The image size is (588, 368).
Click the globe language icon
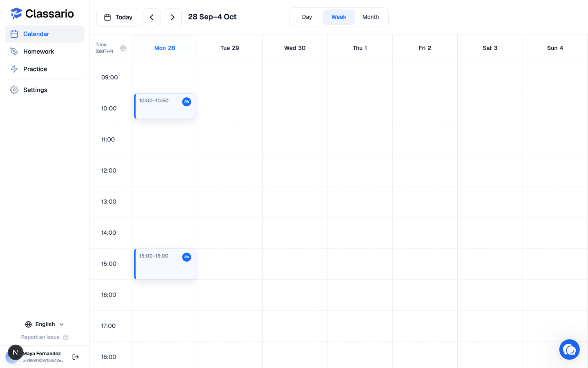click(x=29, y=324)
